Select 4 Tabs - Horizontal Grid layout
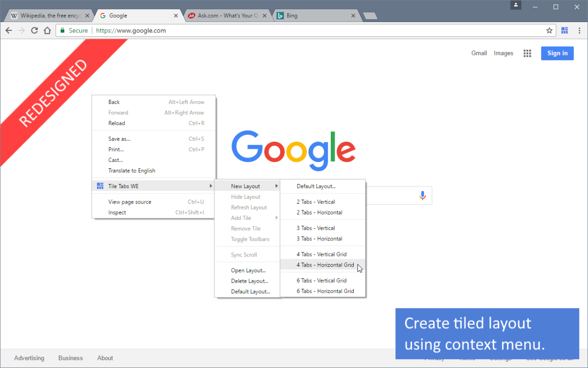588x368 pixels. click(x=325, y=265)
